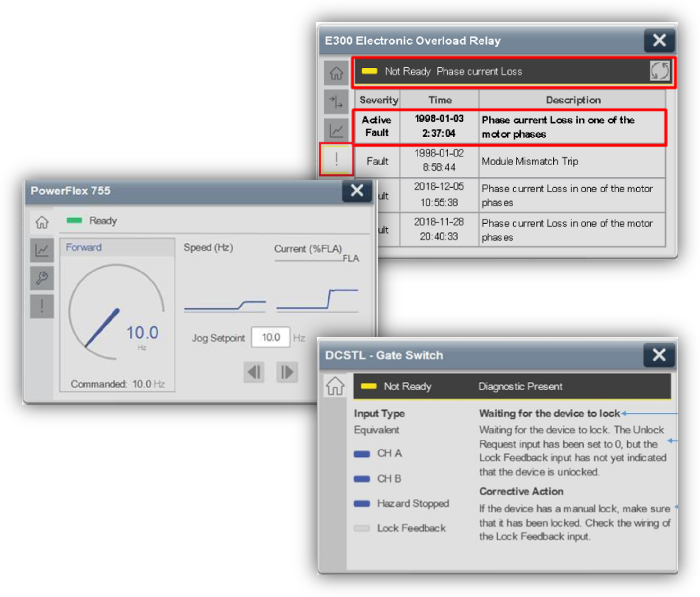Viewport: 700px width, 597px height.
Task: Select the fault exclamation tab in E300 window
Action: coord(336,159)
